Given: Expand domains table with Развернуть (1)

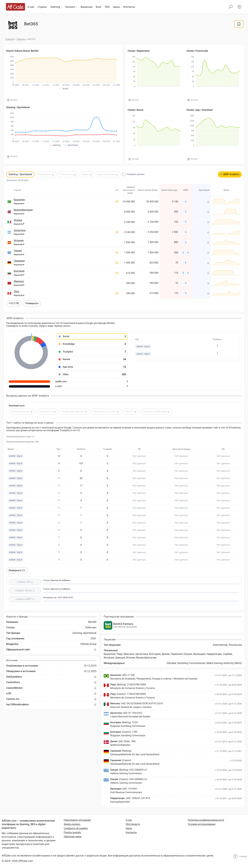Looking at the screenshot, I should [x=17, y=570].
